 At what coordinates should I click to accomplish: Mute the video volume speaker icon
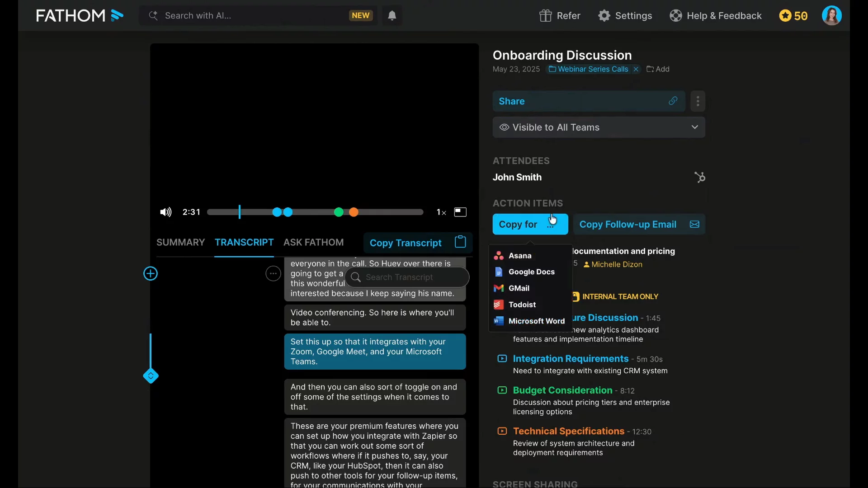coord(165,212)
